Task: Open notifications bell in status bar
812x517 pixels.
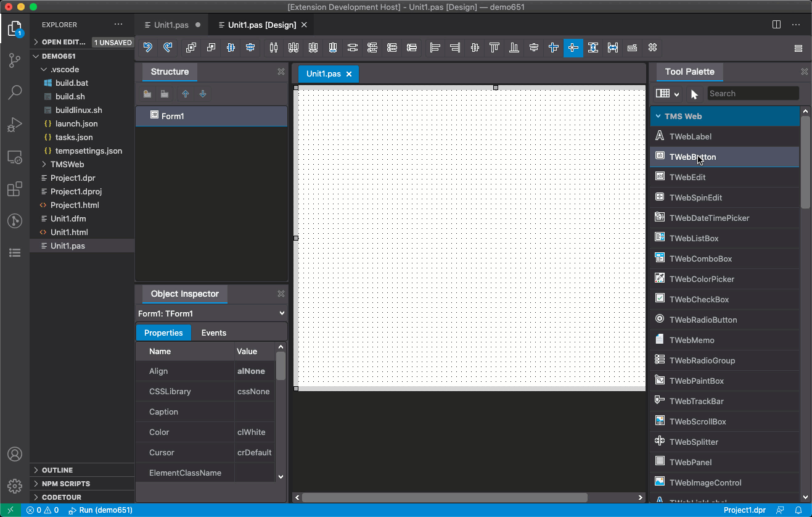Action: coord(798,510)
